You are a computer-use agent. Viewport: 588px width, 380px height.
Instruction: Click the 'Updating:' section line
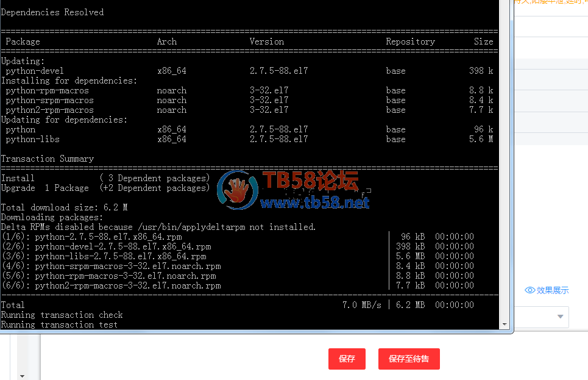(x=23, y=61)
